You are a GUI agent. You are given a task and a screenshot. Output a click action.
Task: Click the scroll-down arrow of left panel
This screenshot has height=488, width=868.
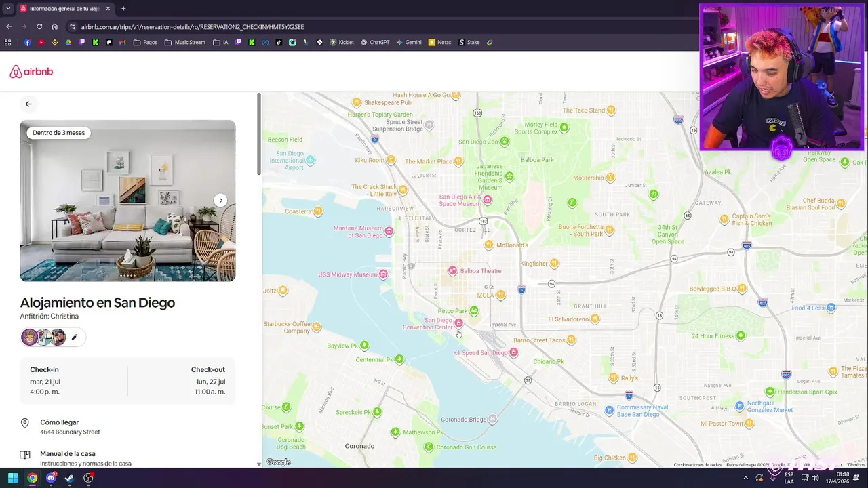pos(258,464)
